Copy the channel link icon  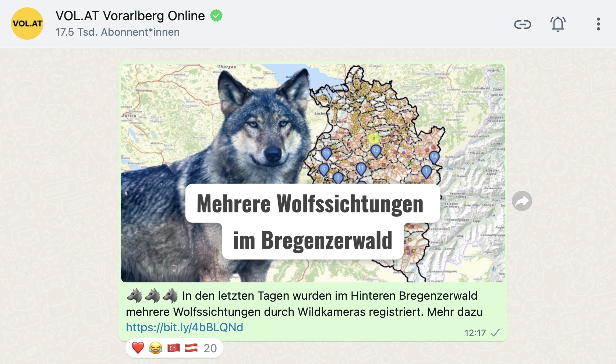tap(523, 25)
